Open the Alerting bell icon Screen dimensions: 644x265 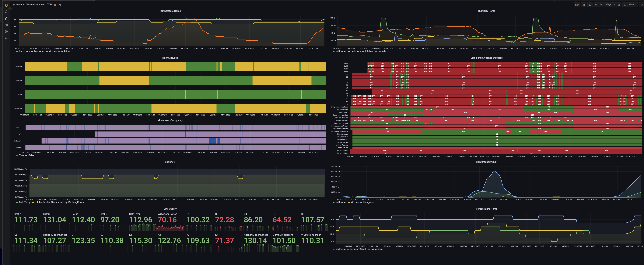pyautogui.click(x=6, y=38)
